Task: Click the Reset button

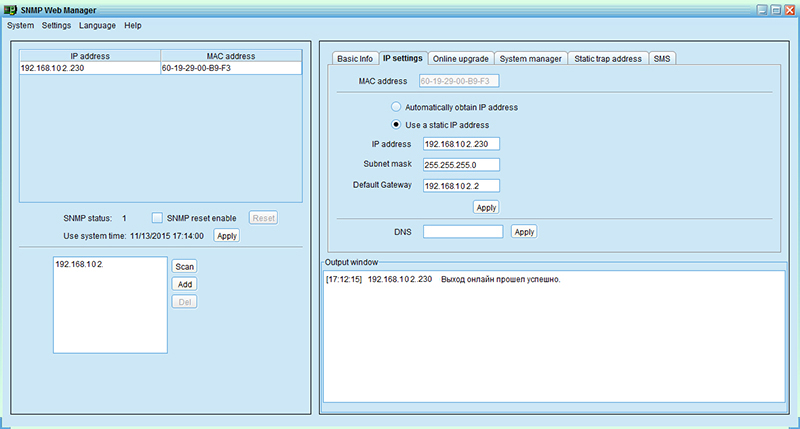Action: point(264,218)
